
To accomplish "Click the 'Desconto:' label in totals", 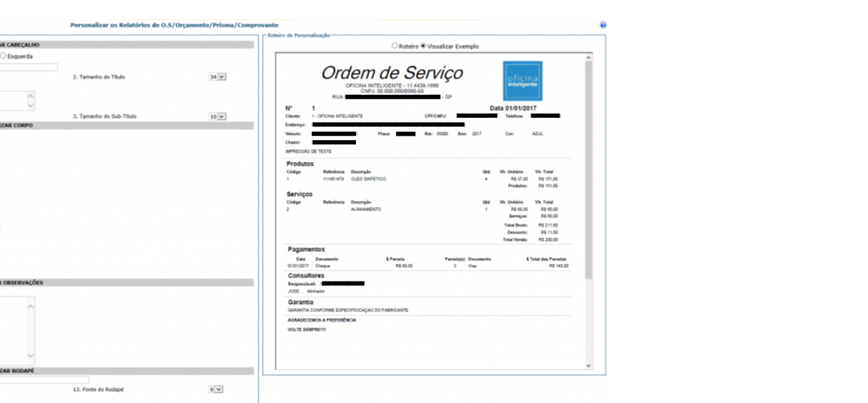I will pyautogui.click(x=518, y=232).
